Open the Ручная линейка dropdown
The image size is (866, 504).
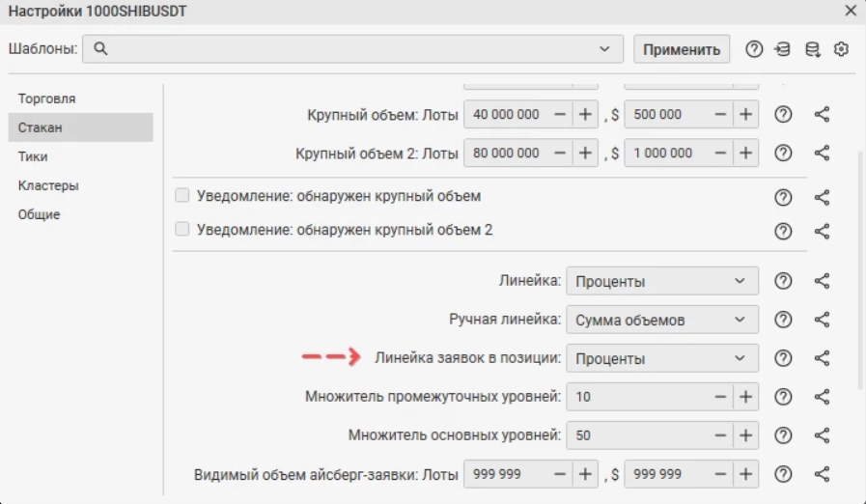662,320
